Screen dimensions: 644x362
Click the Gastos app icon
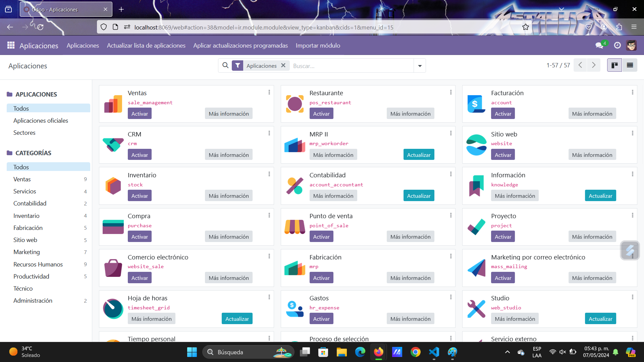click(x=295, y=309)
